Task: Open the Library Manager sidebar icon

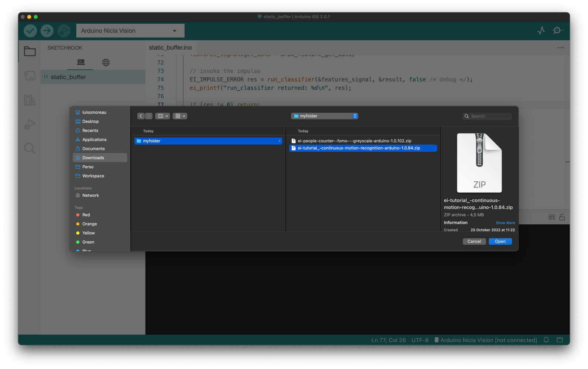Action: [x=30, y=100]
